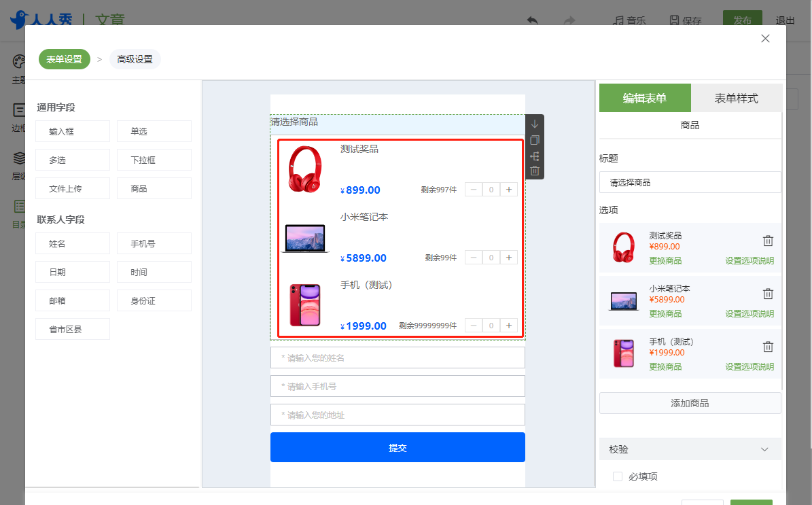Increase quantity of 测试奖品 with plus
Screen dimensions: 812x505
509,190
